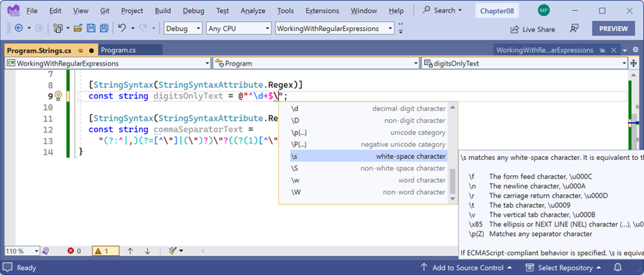Screen dimensions: 644x275
Task: Open the Build menu
Action: (163, 10)
